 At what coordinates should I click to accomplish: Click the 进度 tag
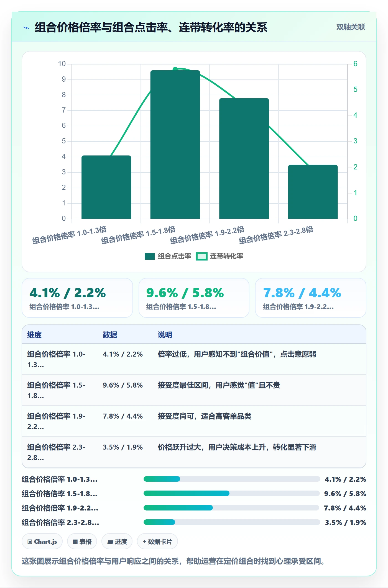(x=117, y=541)
